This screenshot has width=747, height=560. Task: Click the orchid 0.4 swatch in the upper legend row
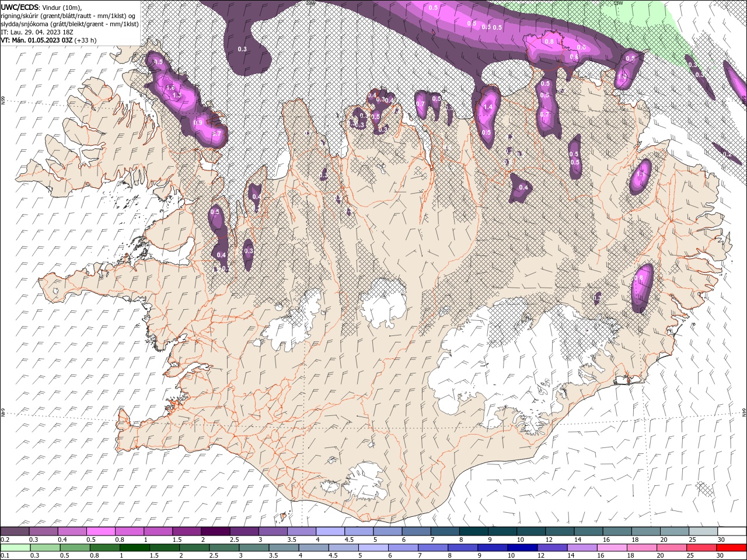[72, 531]
